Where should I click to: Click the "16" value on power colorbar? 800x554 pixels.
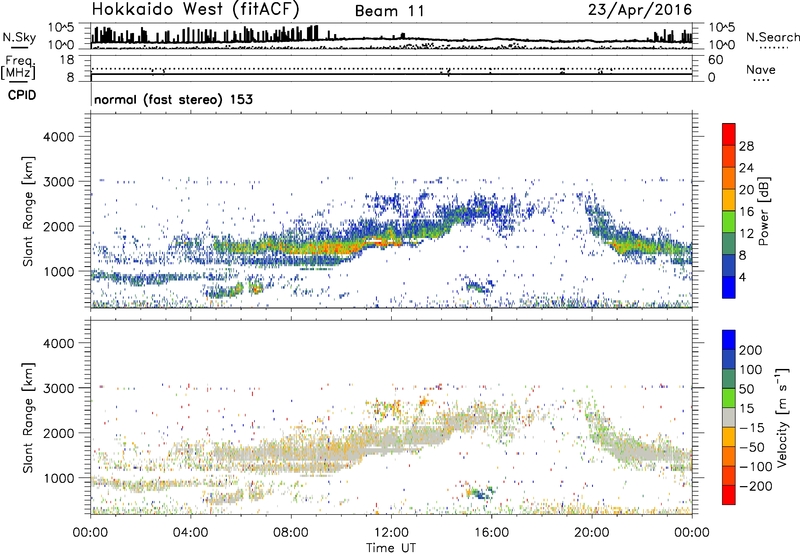point(746,212)
